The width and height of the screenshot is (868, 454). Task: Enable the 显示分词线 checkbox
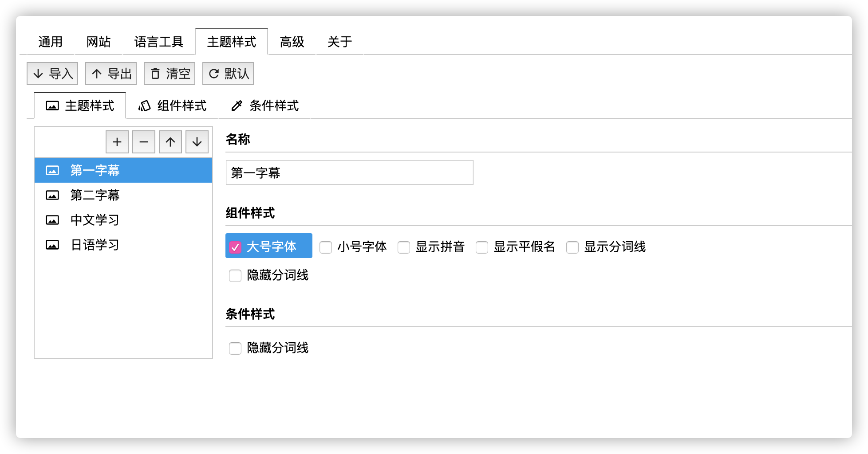point(572,247)
